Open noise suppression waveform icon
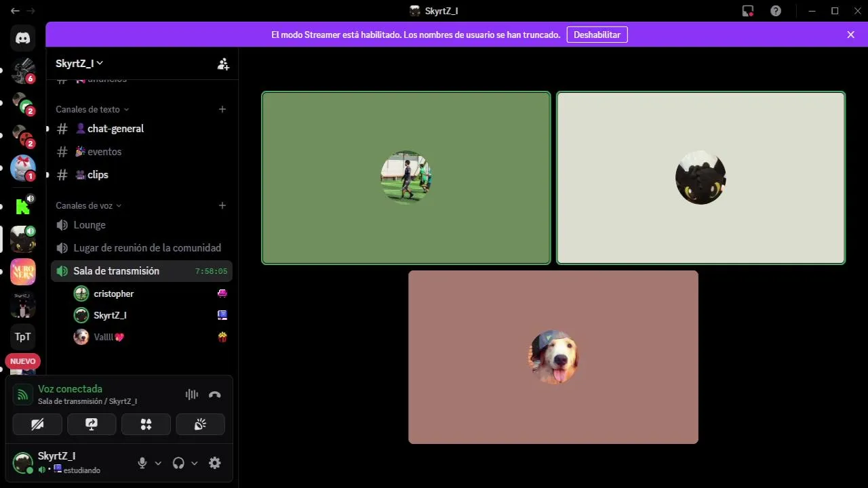 point(192,394)
